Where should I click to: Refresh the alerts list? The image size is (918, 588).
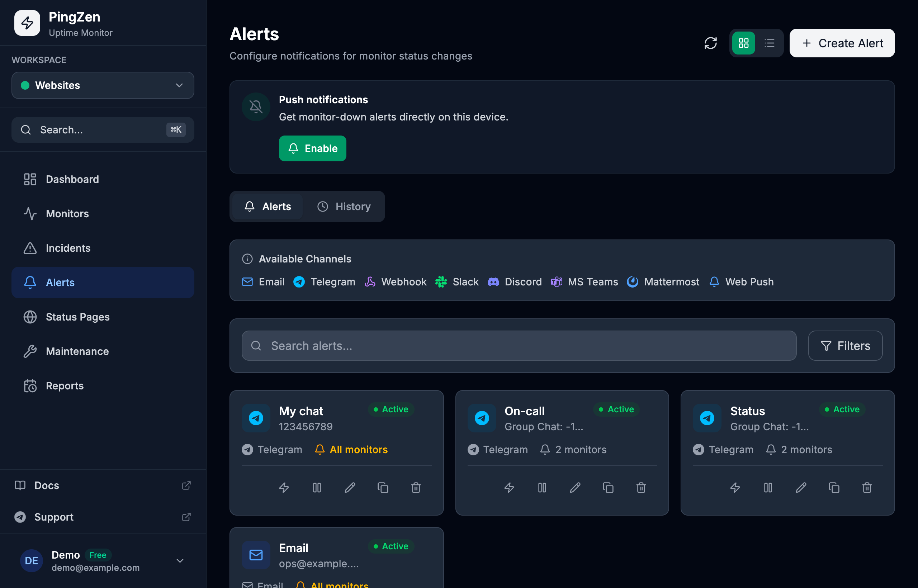[710, 43]
